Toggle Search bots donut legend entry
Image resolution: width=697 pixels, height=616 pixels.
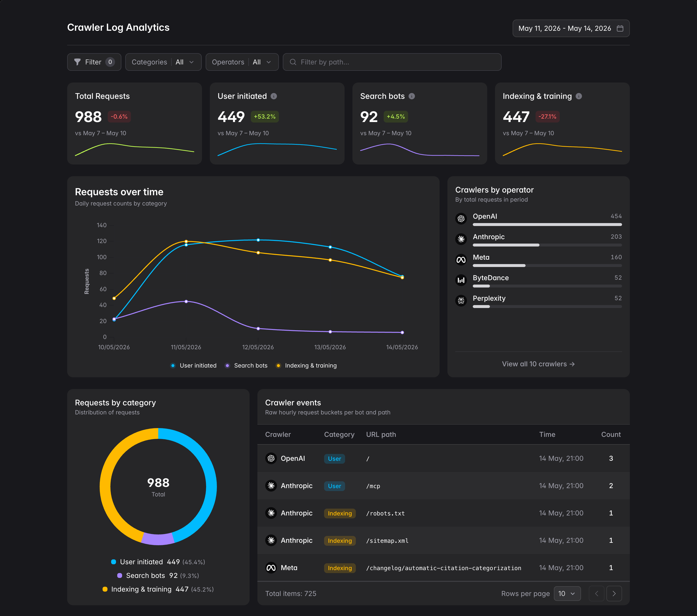158,575
